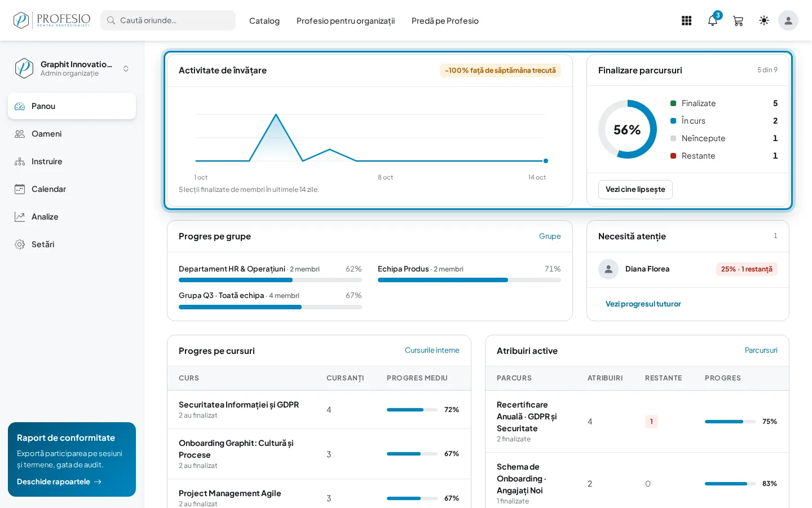
Task: Open the shopping cart
Action: (x=738, y=21)
